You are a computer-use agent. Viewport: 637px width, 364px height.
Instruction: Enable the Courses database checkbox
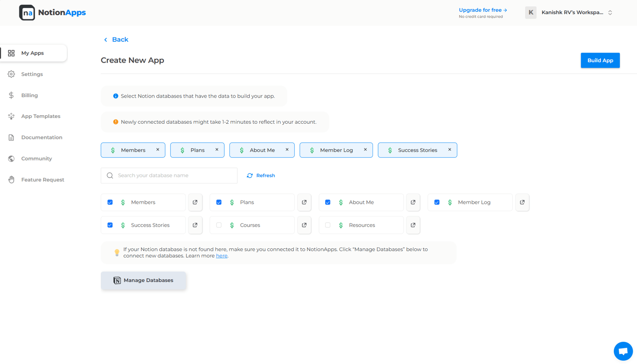click(219, 225)
